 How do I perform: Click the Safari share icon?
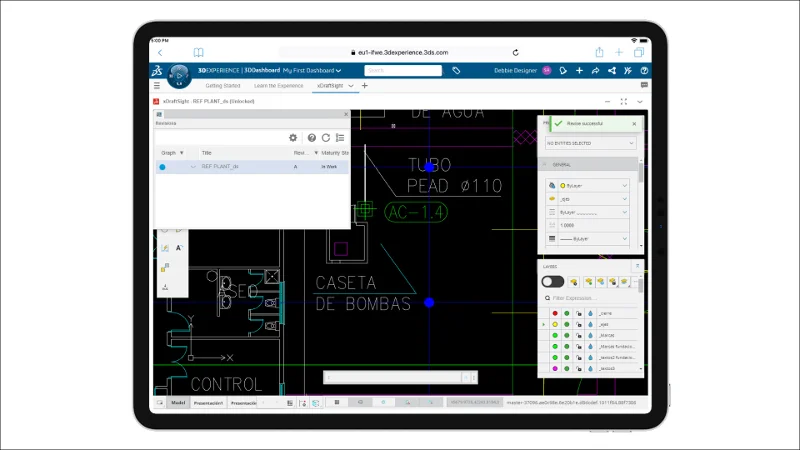599,52
